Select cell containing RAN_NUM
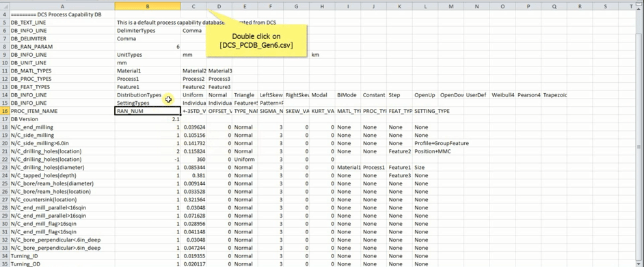This screenshot has width=644, height=267. 148,111
